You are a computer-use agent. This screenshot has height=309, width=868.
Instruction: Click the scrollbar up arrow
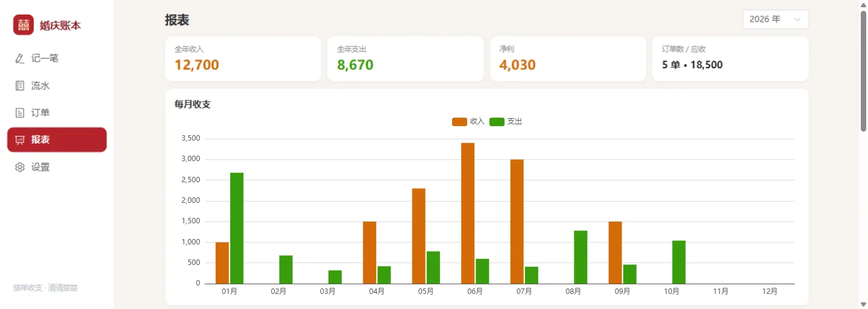863,5
